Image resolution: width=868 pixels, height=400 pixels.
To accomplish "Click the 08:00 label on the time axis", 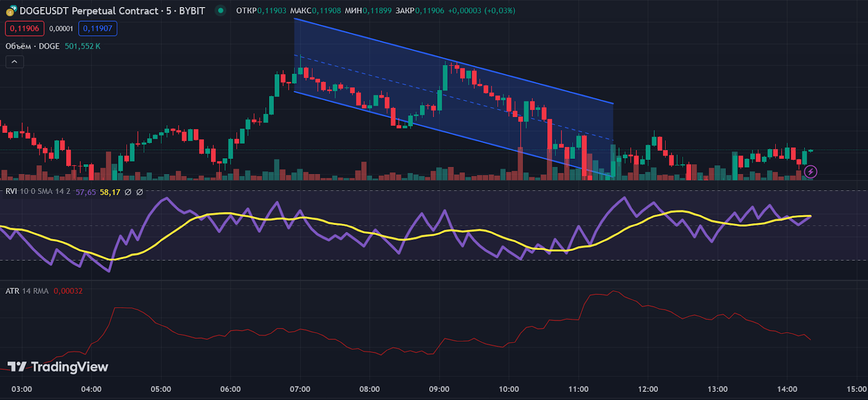I will pyautogui.click(x=369, y=389).
